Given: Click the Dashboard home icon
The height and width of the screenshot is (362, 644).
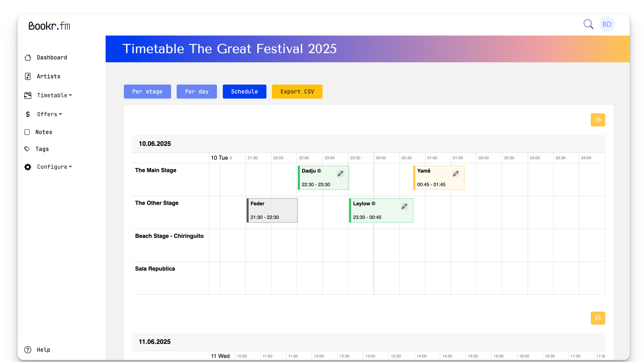Looking at the screenshot, I should pyautogui.click(x=28, y=58).
